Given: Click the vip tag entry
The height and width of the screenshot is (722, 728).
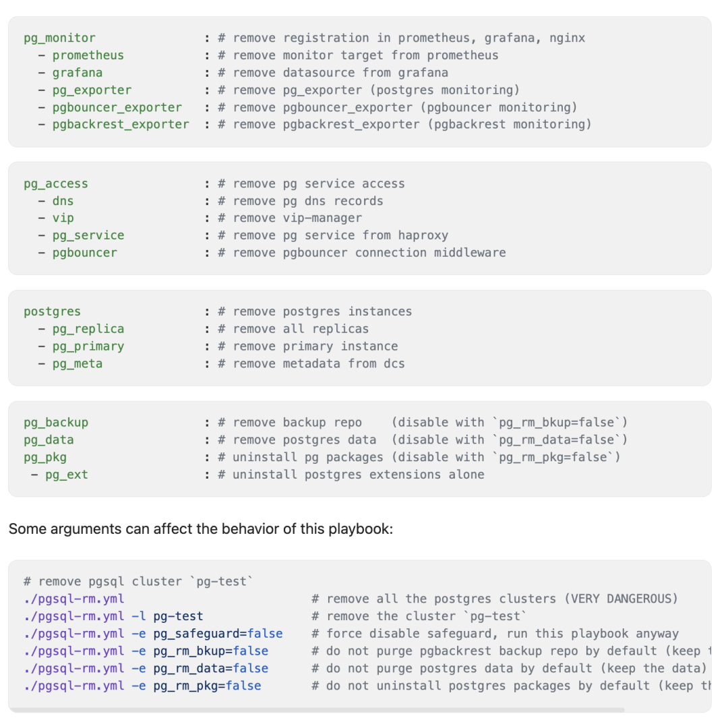Looking at the screenshot, I should pos(63,218).
